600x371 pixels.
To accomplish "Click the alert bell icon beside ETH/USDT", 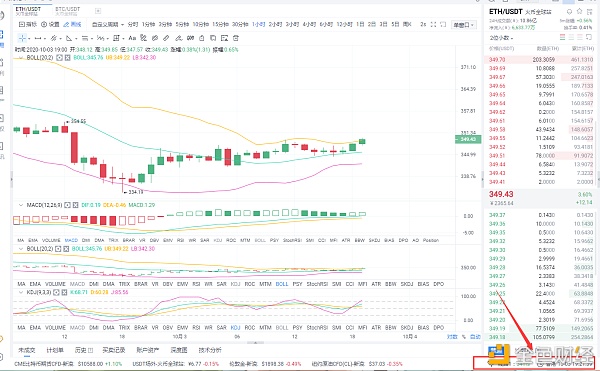I will (x=569, y=11).
